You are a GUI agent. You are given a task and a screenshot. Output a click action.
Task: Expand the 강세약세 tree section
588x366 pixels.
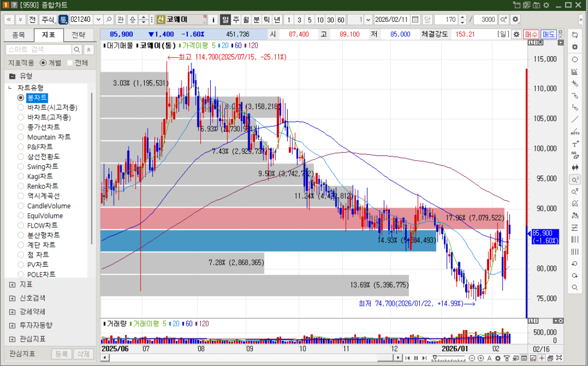[13, 312]
